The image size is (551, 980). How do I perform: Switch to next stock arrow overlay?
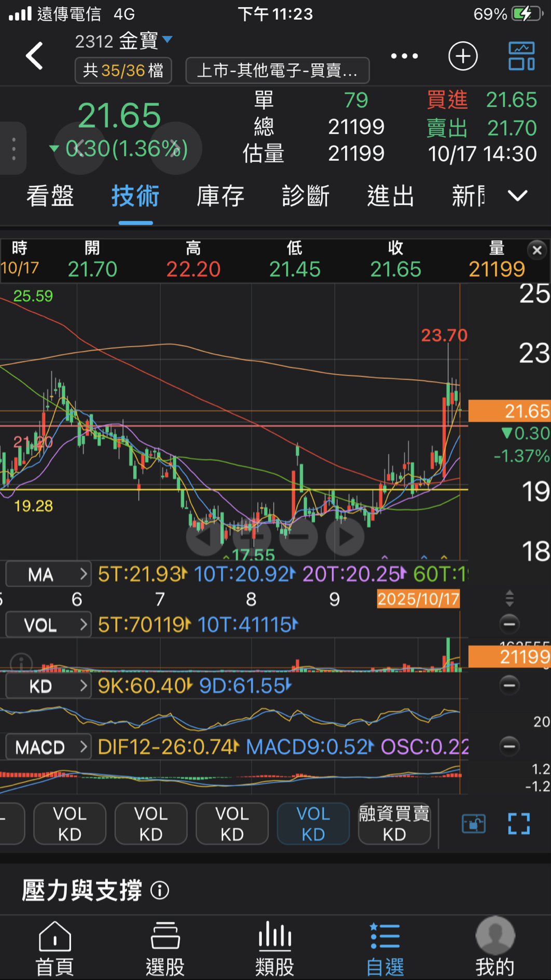(x=176, y=148)
